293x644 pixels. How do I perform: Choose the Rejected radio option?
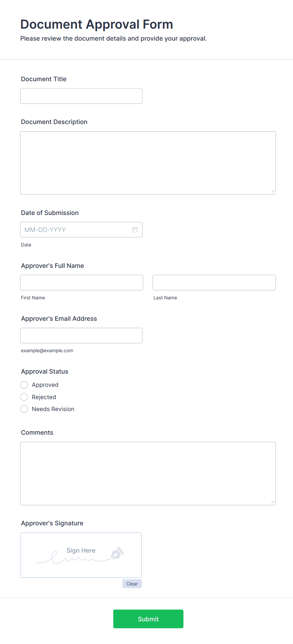point(24,397)
